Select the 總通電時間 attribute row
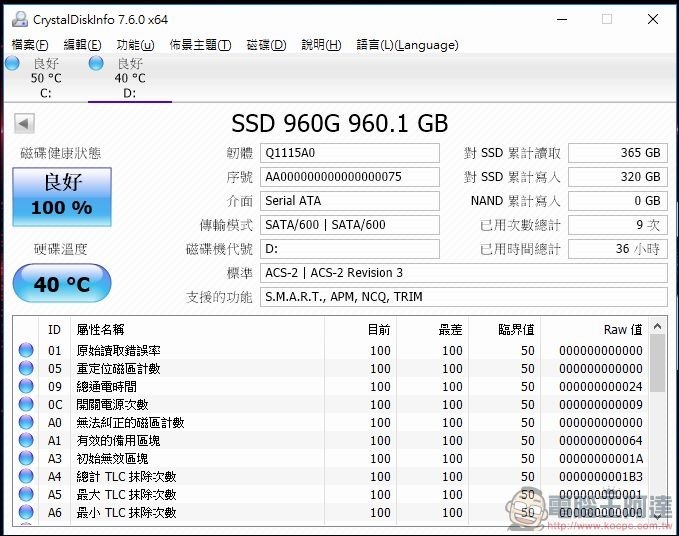The image size is (679, 536). [x=331, y=386]
